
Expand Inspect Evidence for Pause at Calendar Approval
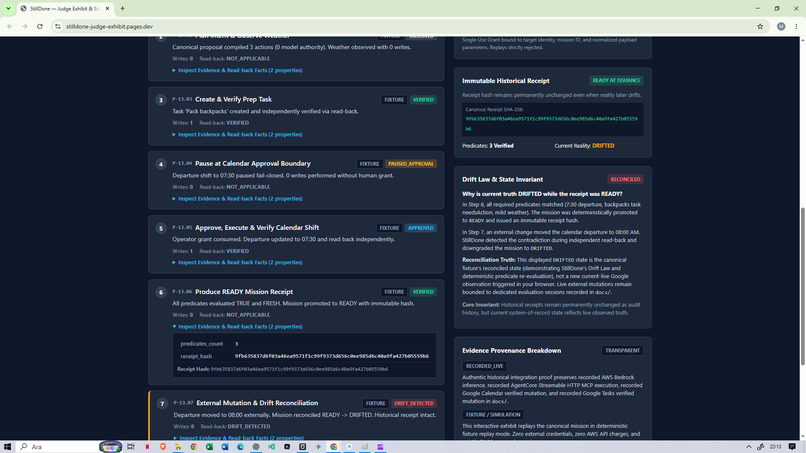pos(237,198)
